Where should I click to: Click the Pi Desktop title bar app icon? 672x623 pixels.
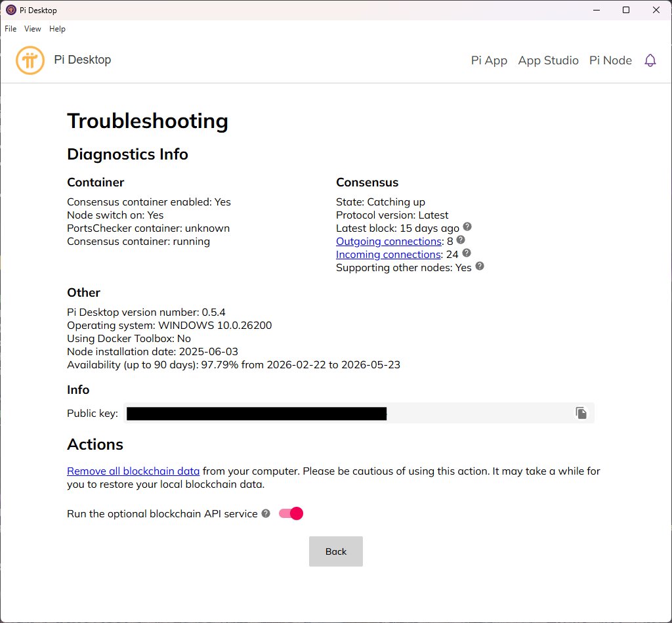point(11,10)
